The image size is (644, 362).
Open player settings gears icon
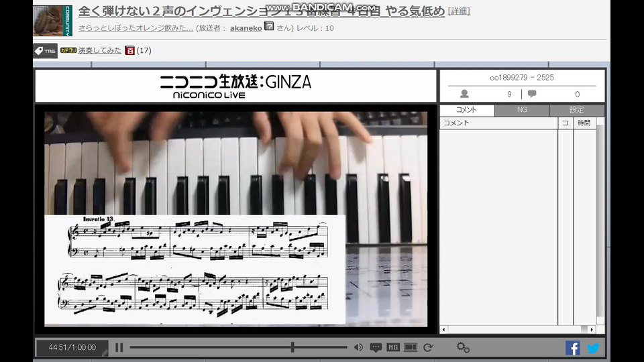click(463, 348)
